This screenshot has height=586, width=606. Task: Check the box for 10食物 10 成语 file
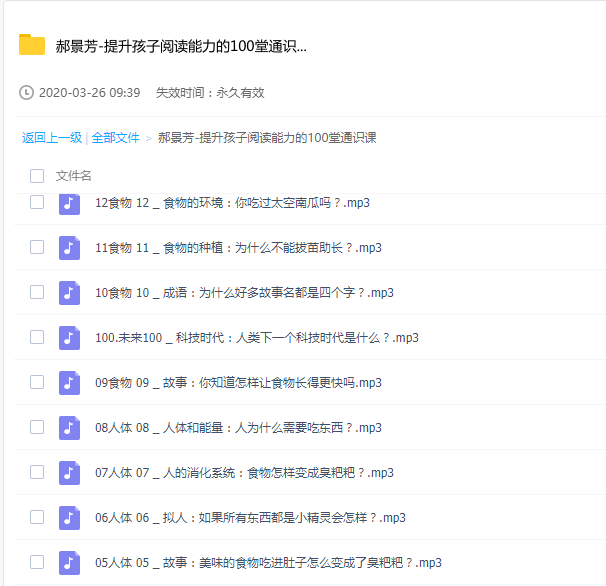click(37, 292)
